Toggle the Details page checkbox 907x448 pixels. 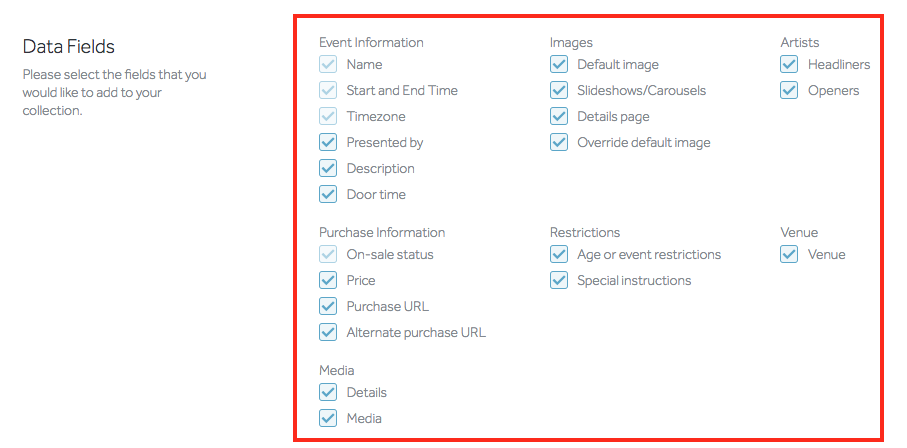coord(559,116)
